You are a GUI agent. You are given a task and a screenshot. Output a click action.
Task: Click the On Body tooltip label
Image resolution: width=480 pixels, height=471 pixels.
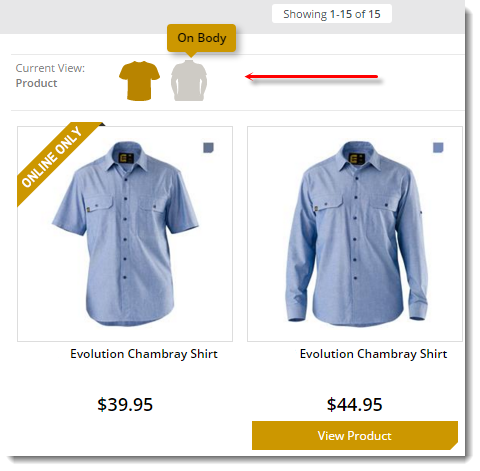202,38
